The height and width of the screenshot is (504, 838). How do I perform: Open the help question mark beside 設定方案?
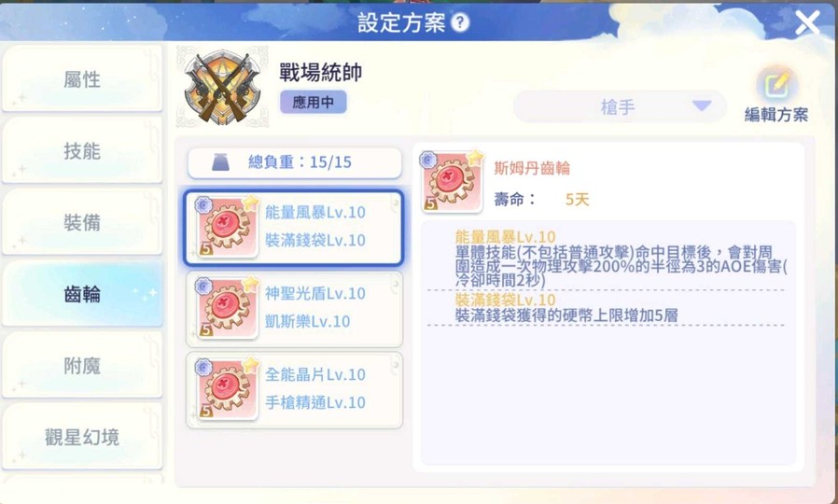pyautogui.click(x=460, y=22)
